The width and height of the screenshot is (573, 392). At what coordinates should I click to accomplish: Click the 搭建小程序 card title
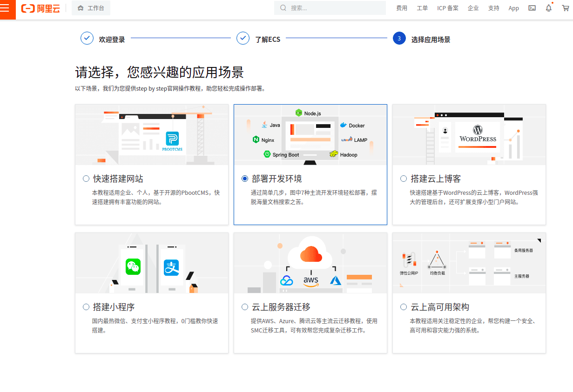coord(114,307)
